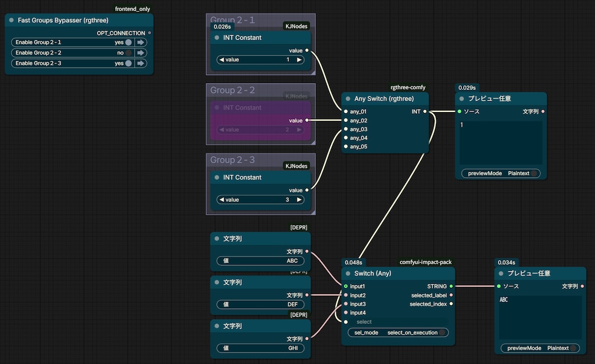The image size is (595, 364).
Task: Click the any_05 input socket
Action: point(346,146)
